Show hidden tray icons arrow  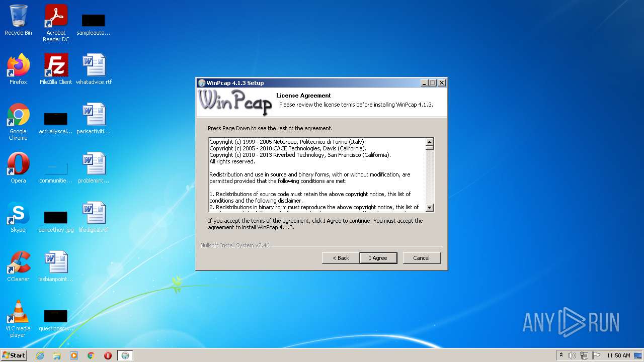[561, 355]
